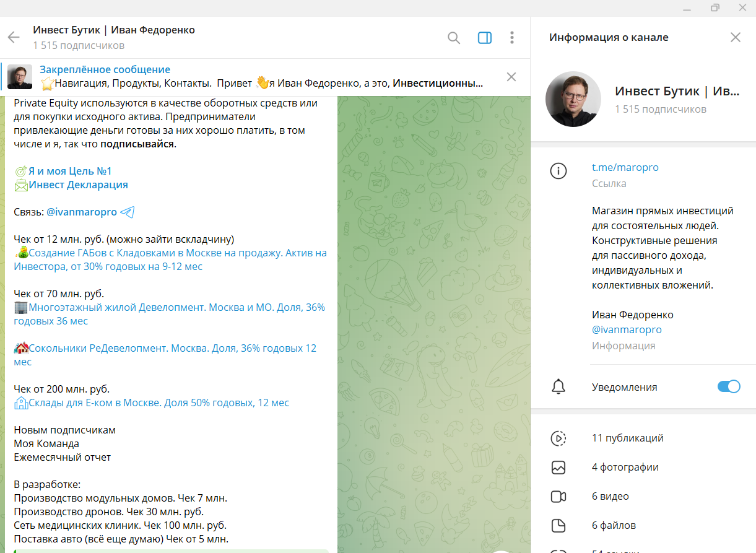Open the three-dot channel menu
The height and width of the screenshot is (553, 756).
click(512, 38)
